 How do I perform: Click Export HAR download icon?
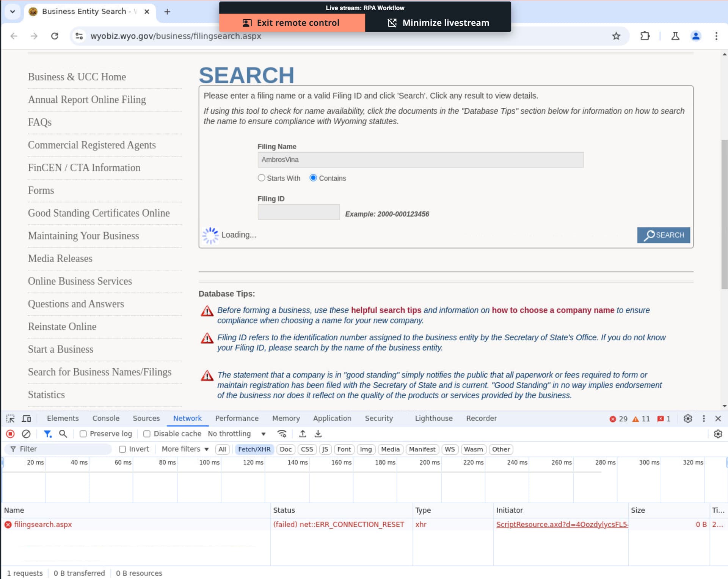click(x=318, y=434)
